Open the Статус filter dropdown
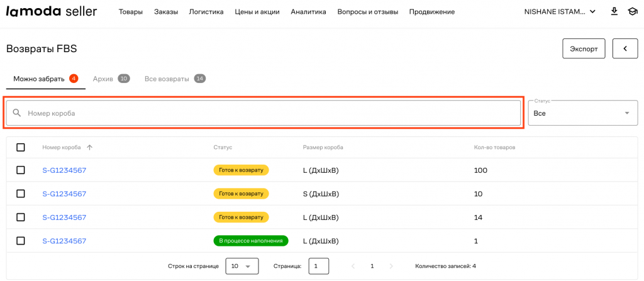The image size is (644, 281). tap(582, 113)
